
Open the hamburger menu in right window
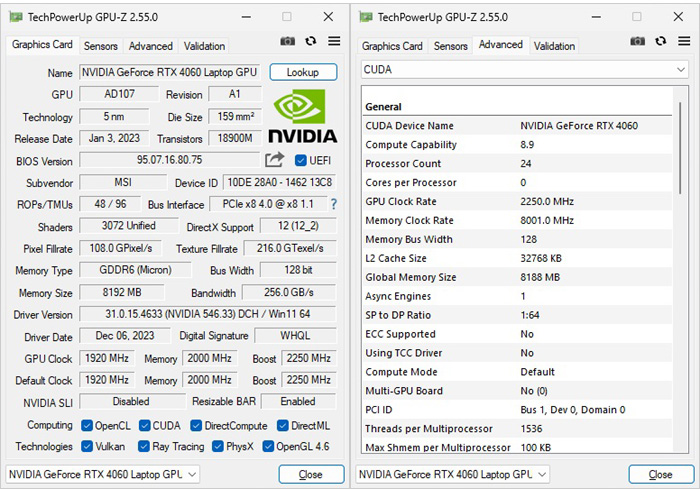[684, 41]
